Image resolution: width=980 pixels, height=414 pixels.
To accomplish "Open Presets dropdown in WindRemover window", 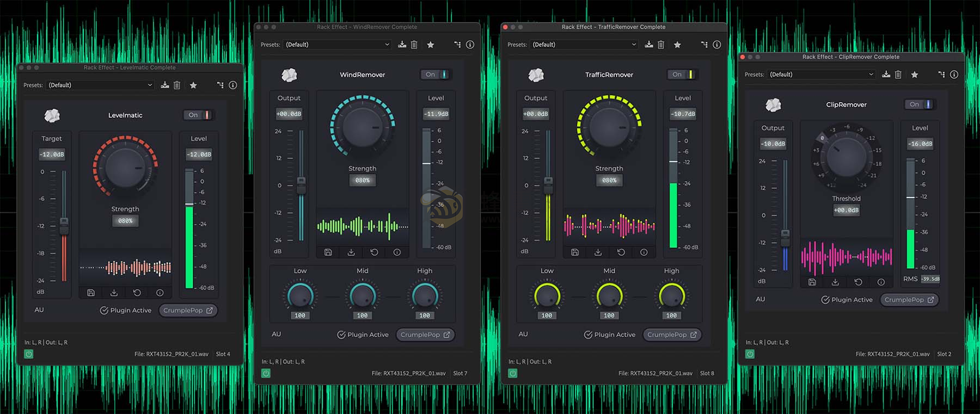I will tap(338, 45).
